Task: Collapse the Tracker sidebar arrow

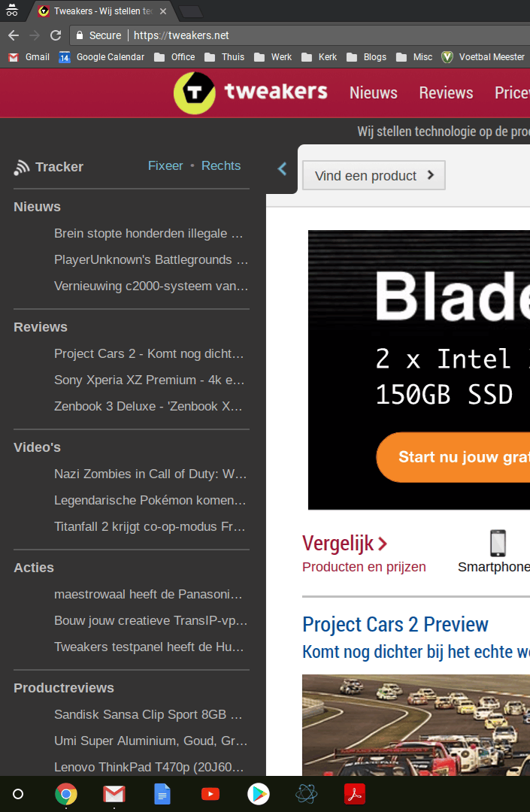Action: pyautogui.click(x=283, y=168)
